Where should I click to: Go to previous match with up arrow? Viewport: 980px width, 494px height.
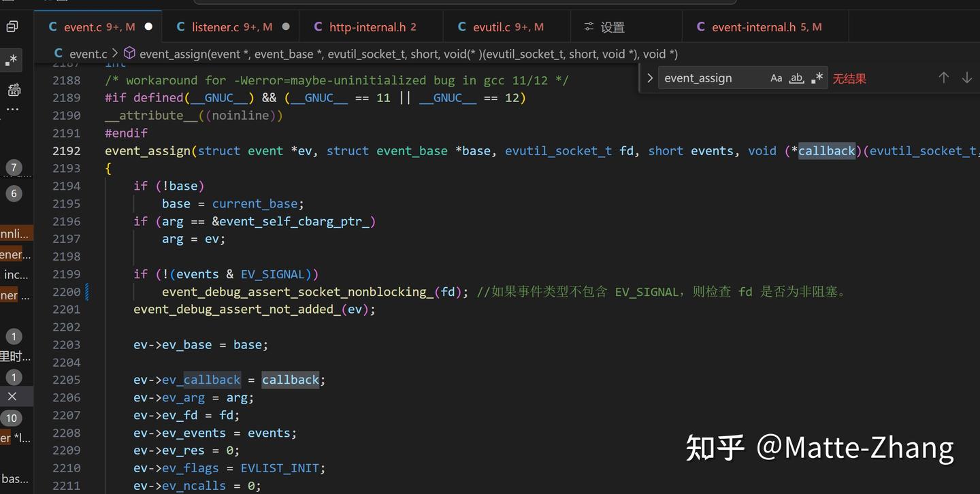pos(944,78)
